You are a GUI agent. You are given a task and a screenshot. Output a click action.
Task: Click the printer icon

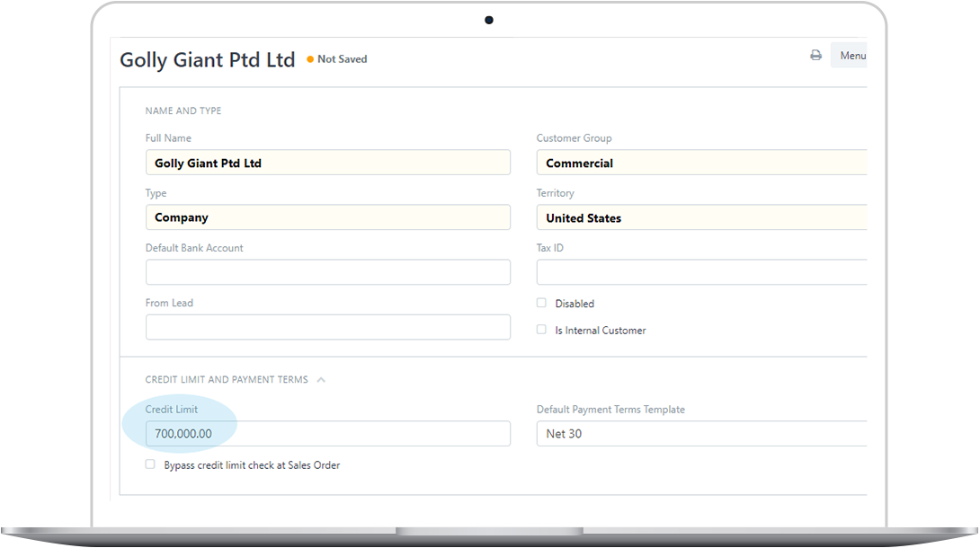pos(815,56)
